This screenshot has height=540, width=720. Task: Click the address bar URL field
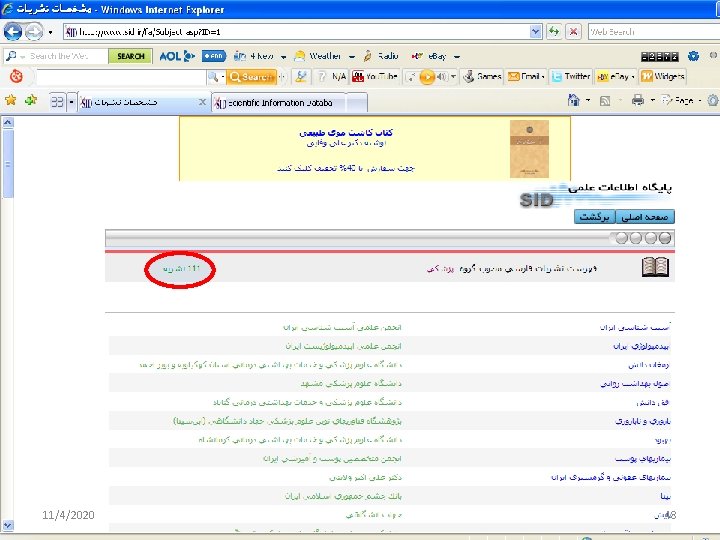297,32
